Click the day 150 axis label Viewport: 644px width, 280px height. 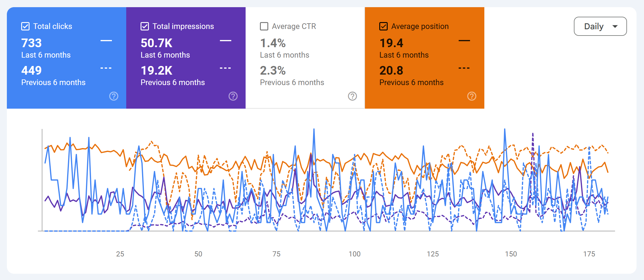pyautogui.click(x=511, y=254)
